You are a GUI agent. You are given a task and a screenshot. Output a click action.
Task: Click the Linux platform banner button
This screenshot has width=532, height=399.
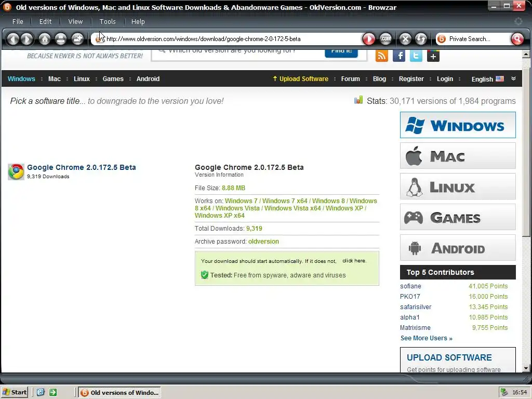coord(458,187)
